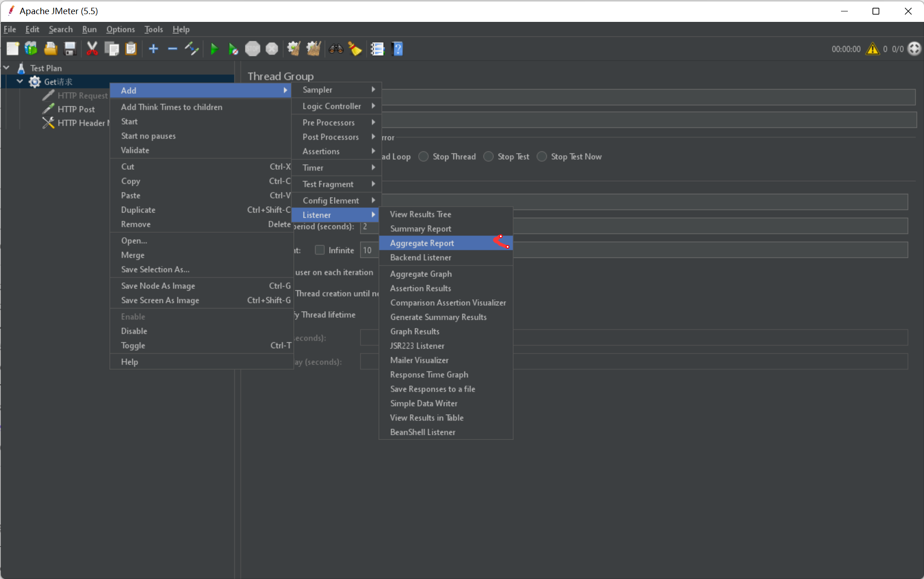Screen dimensions: 924x579
Task: Expand the Config Element submenu
Action: 337,201
